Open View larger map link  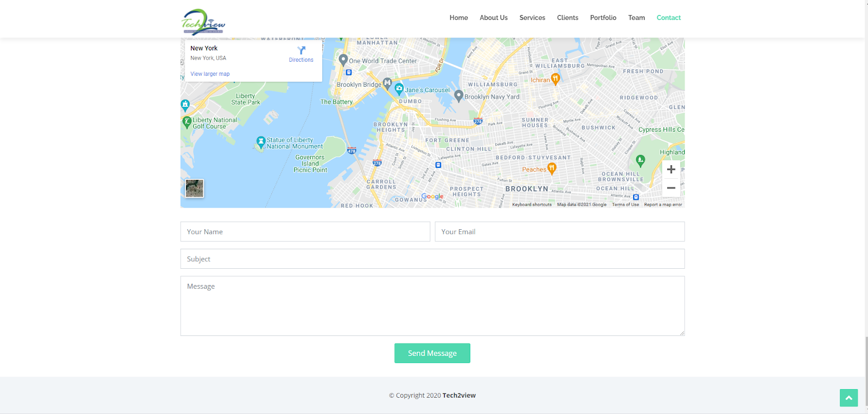(x=210, y=74)
